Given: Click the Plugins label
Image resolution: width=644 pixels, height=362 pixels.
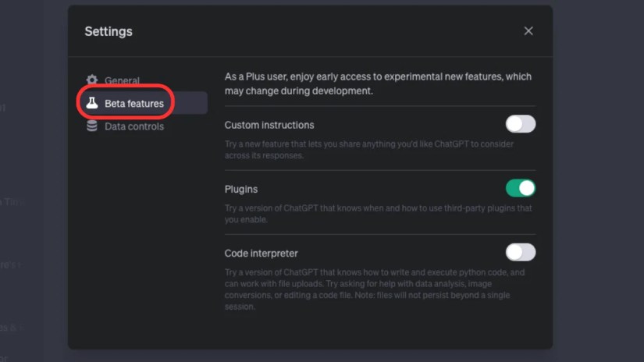Looking at the screenshot, I should coord(241,190).
